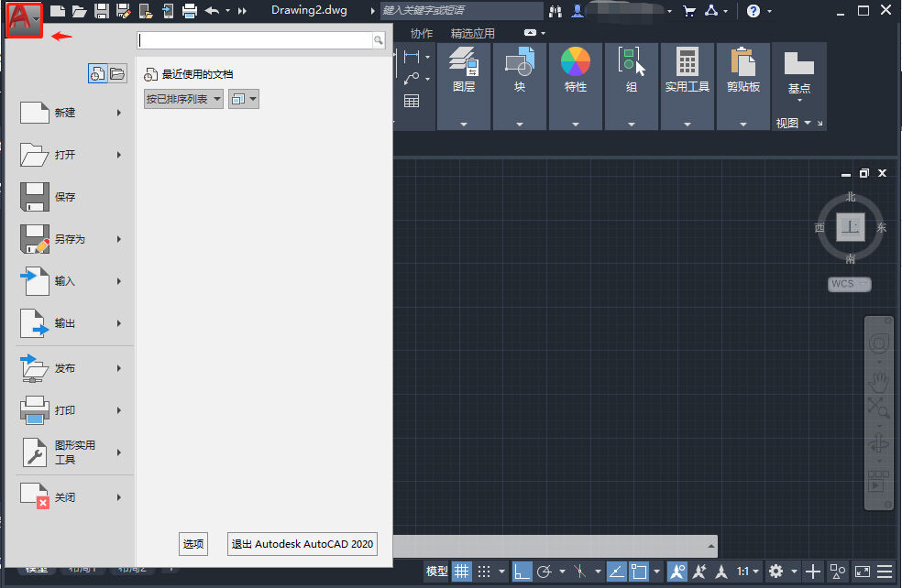Select the Print (打印) menu item
Screen dimensions: 902x588
64,410
